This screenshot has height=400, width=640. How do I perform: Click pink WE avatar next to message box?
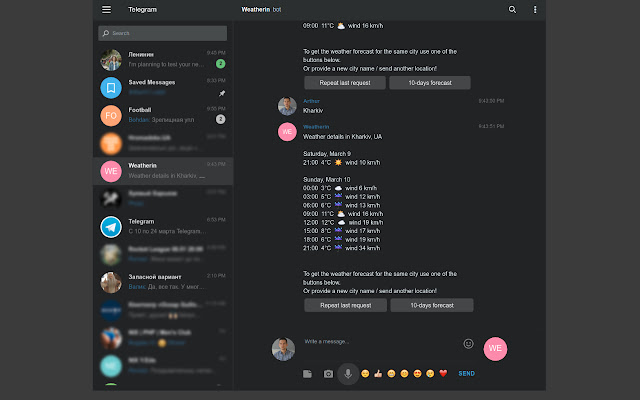[x=495, y=349]
